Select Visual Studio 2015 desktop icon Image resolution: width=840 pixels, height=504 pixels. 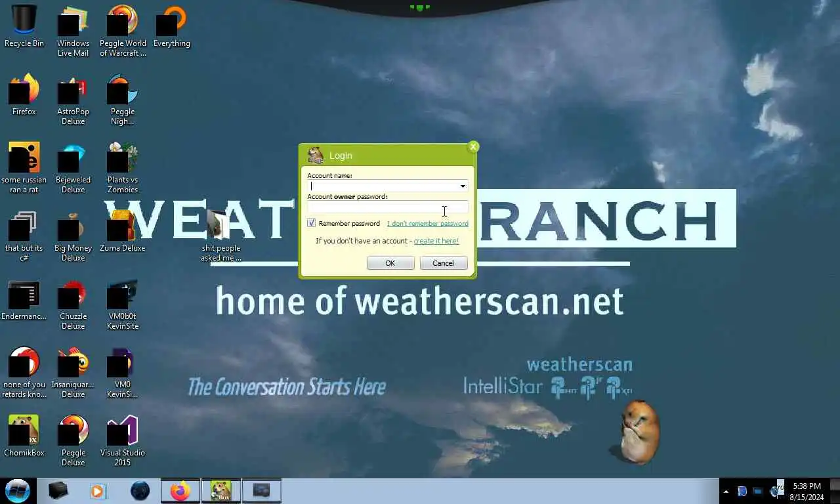123,440
